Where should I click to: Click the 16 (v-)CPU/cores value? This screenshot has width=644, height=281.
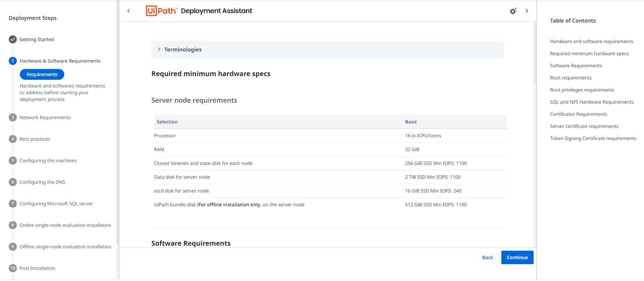[x=423, y=136]
